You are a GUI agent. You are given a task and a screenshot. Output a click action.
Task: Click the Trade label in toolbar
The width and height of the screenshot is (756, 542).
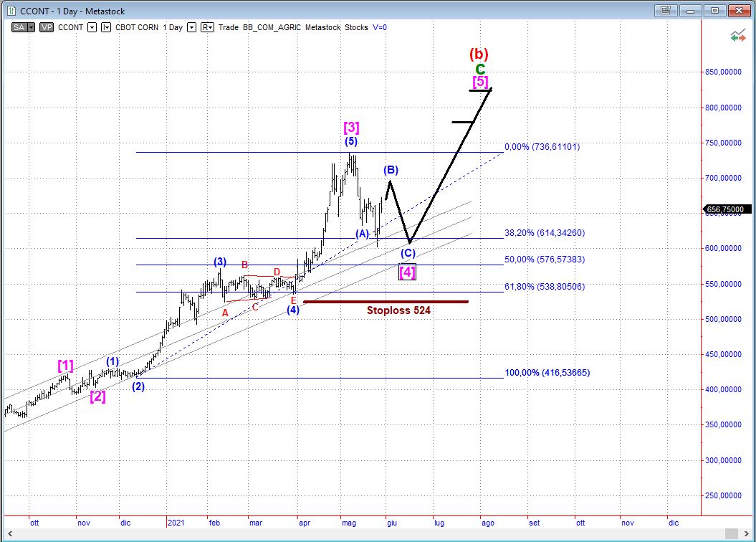coord(228,27)
